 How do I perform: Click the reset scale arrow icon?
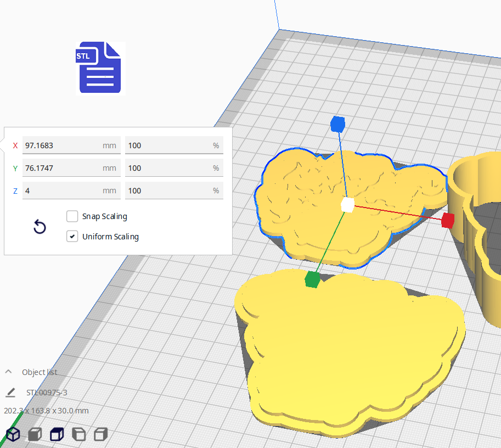(x=40, y=227)
